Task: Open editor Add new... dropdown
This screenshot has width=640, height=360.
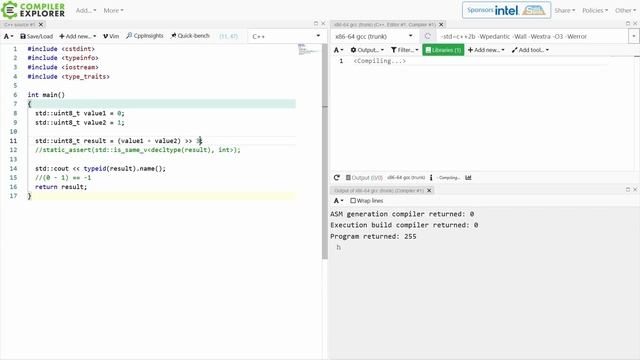Action: tap(78, 36)
